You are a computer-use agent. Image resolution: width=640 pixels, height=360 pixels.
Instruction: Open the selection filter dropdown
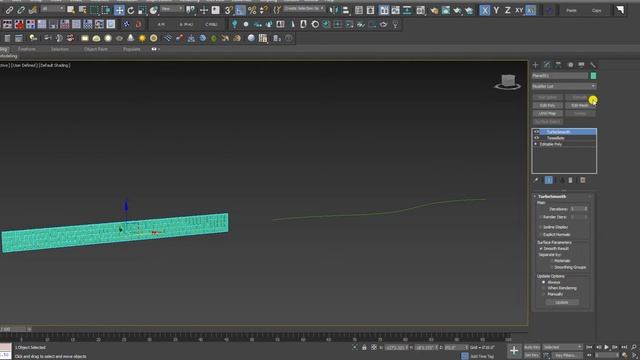53,9
